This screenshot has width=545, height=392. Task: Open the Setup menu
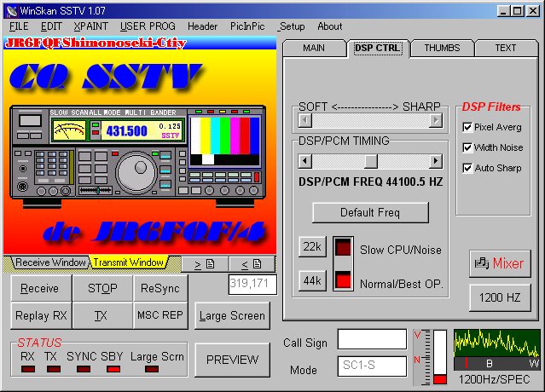point(292,26)
